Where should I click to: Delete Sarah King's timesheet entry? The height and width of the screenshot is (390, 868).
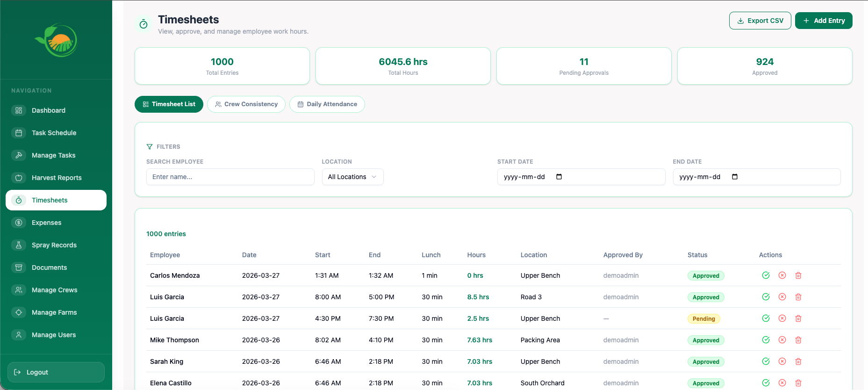click(798, 361)
